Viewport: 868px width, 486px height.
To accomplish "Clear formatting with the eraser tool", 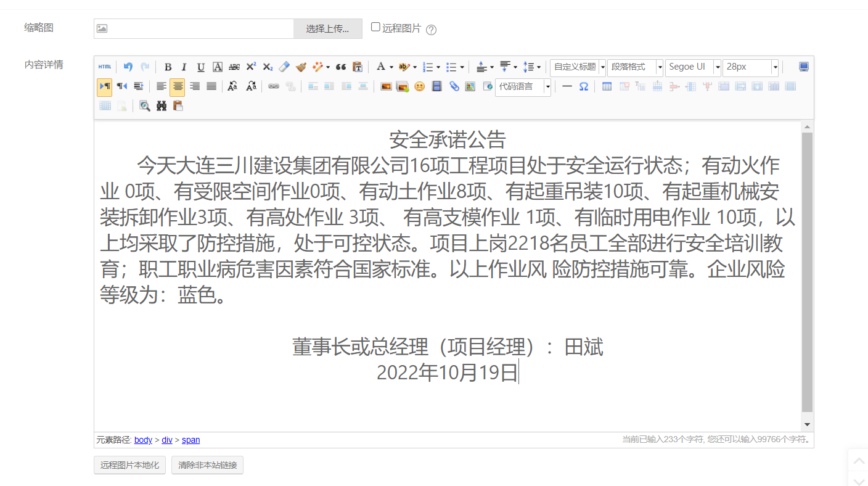I will pos(284,67).
